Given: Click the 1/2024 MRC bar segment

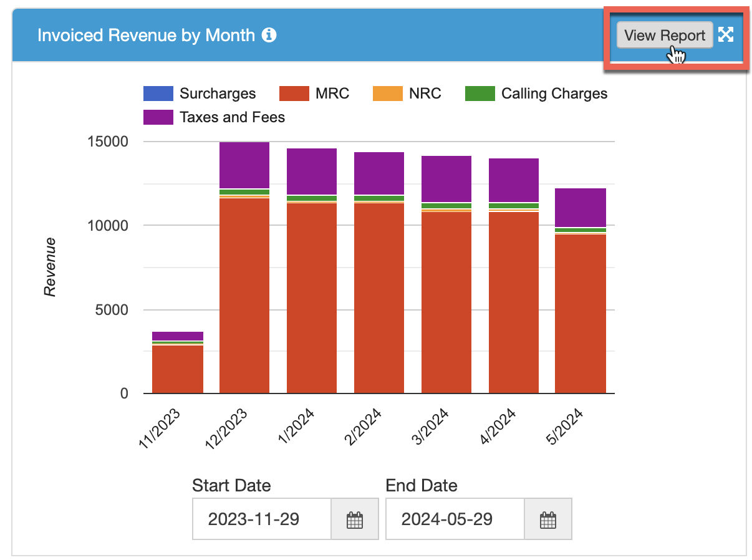Looking at the screenshot, I should (x=312, y=298).
